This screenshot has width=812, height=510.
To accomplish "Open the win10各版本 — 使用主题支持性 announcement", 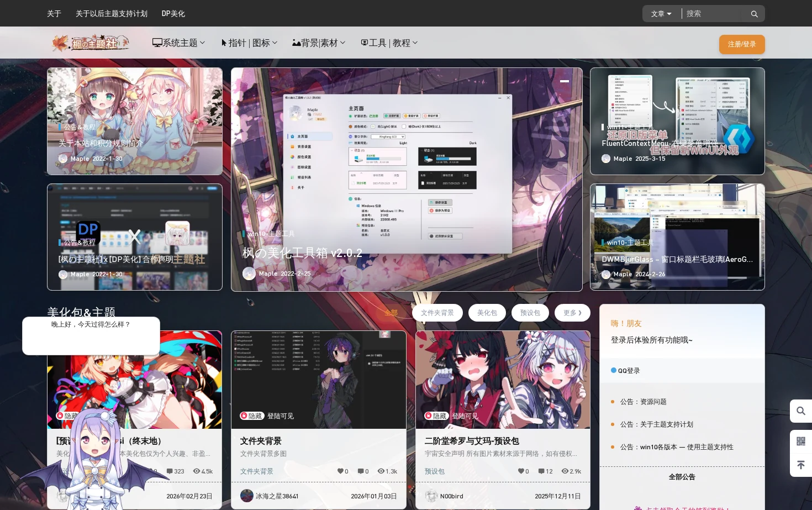I will (677, 447).
